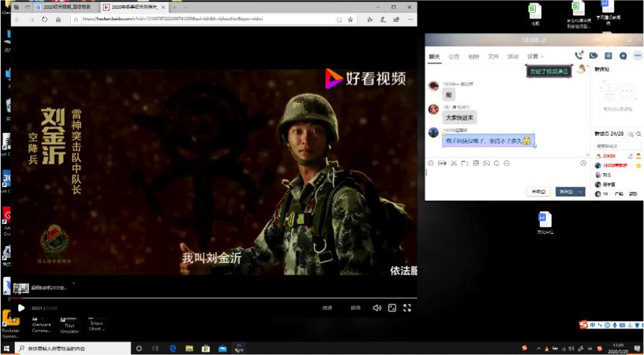
Task: Click the next-video thumbnail above progress bar
Action: tap(21, 288)
